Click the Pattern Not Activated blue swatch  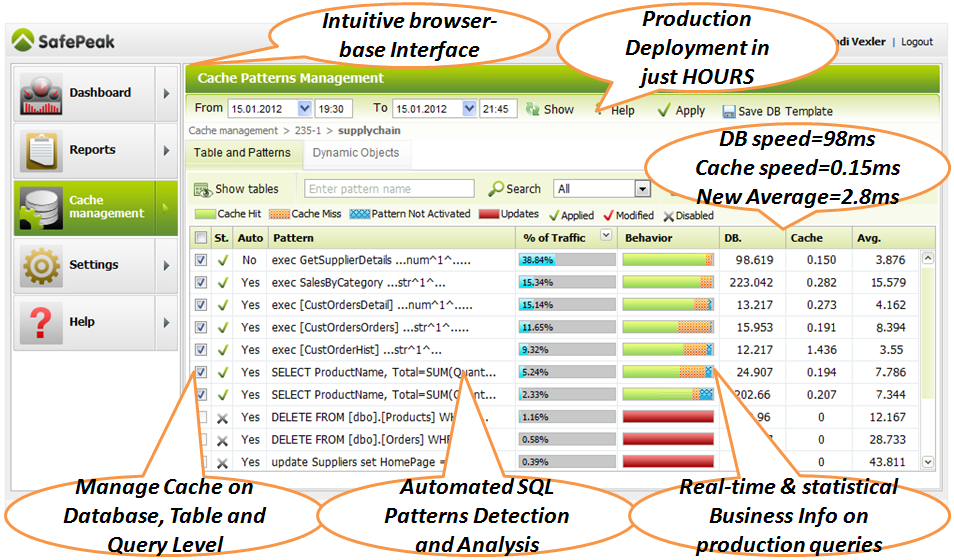[x=360, y=214]
